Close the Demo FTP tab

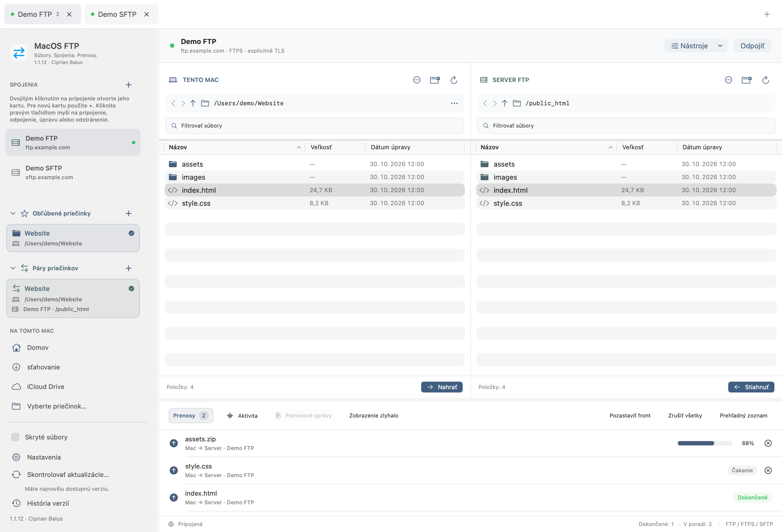[x=69, y=14]
